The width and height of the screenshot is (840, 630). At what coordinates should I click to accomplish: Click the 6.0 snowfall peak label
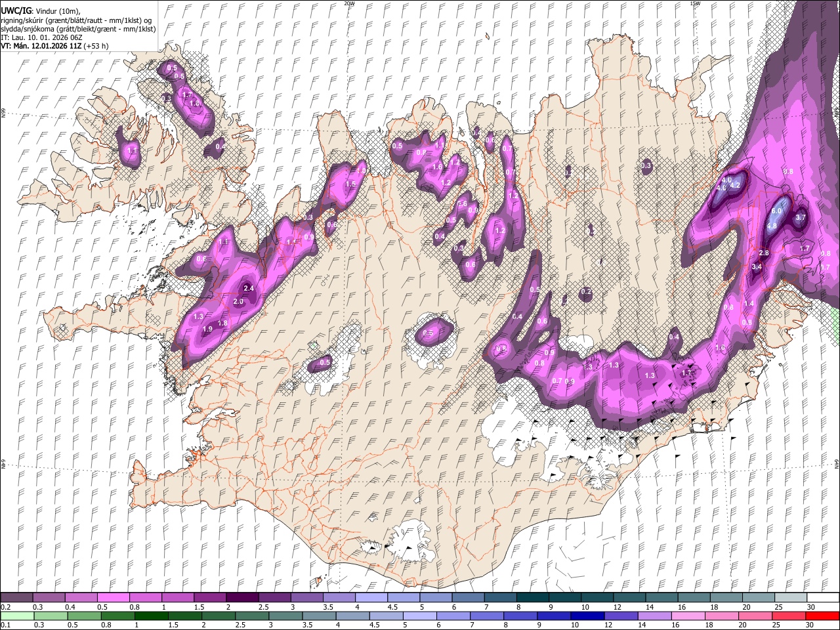pyautogui.click(x=777, y=211)
